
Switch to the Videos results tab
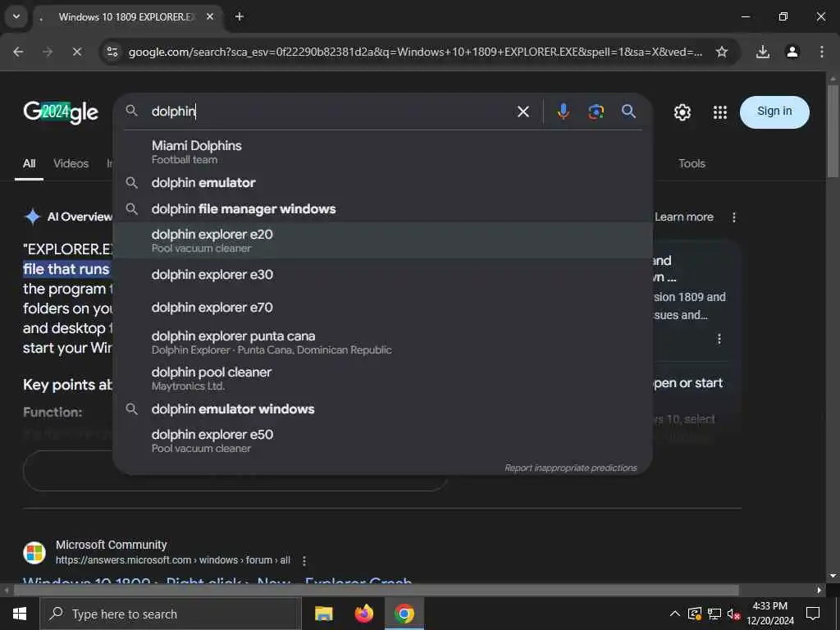pyautogui.click(x=71, y=163)
